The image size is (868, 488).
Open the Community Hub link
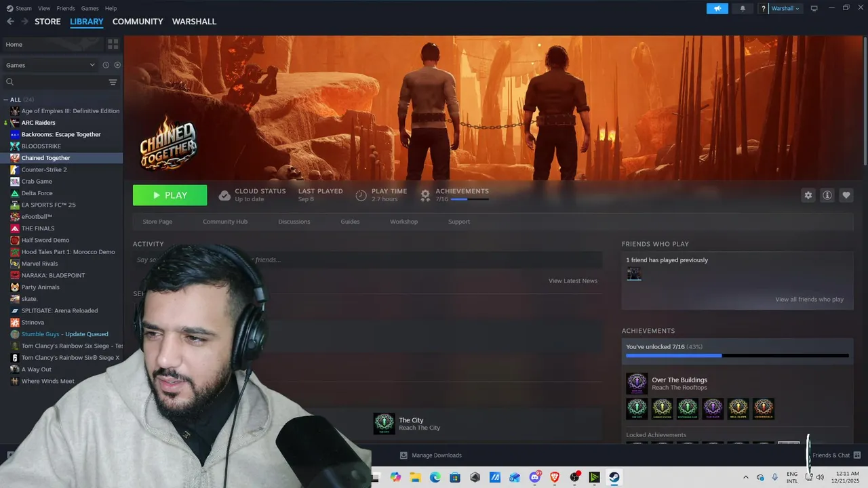[225, 222]
